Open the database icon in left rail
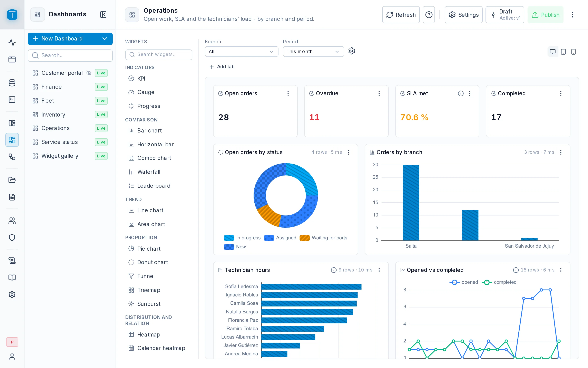The width and height of the screenshot is (588, 368). pos(12,83)
